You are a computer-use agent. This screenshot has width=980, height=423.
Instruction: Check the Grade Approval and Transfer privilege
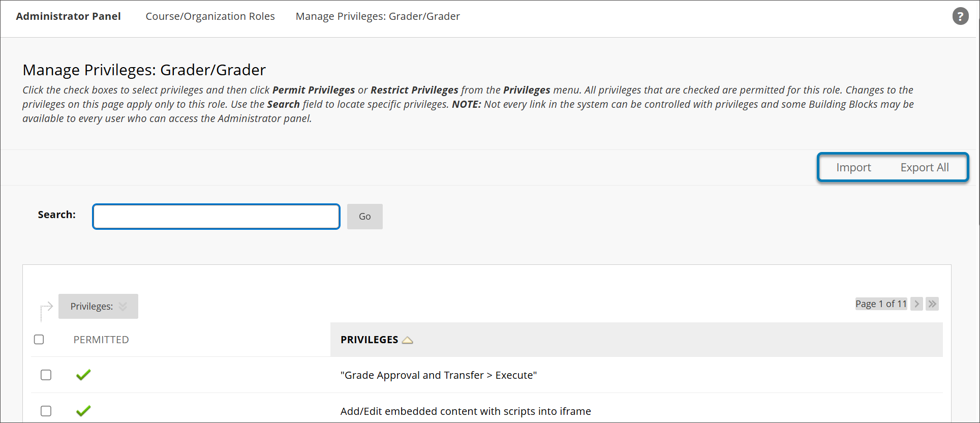46,375
